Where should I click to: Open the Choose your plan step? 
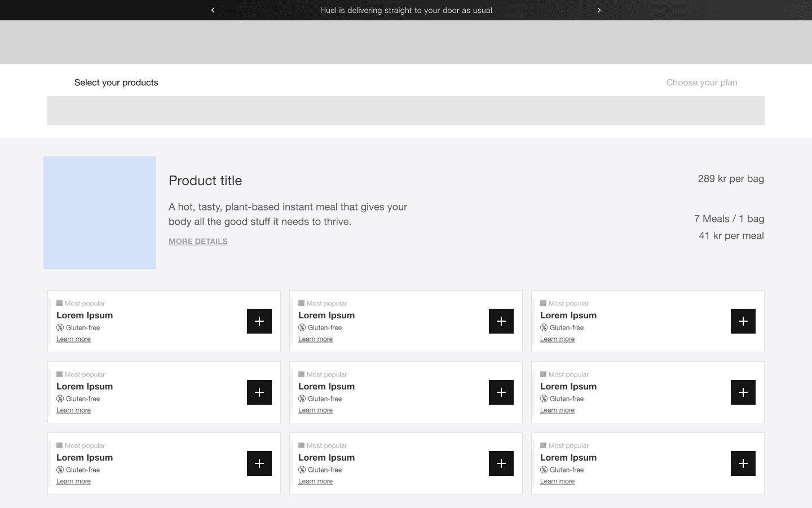[x=701, y=82]
